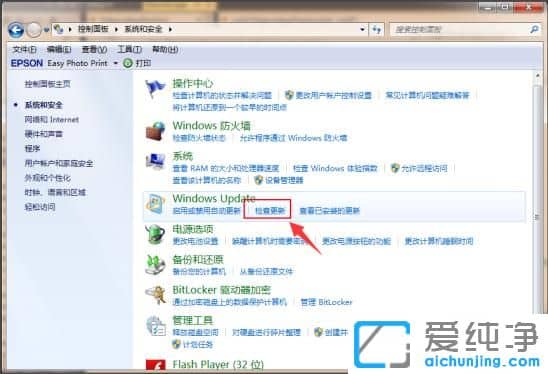Click 更改电池设置 link
Viewport: 548px width, 374px height.
point(195,242)
